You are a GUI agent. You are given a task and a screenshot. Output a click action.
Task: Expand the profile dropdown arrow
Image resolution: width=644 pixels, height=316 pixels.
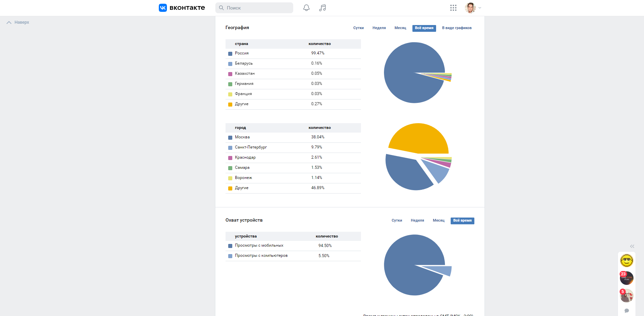480,8
